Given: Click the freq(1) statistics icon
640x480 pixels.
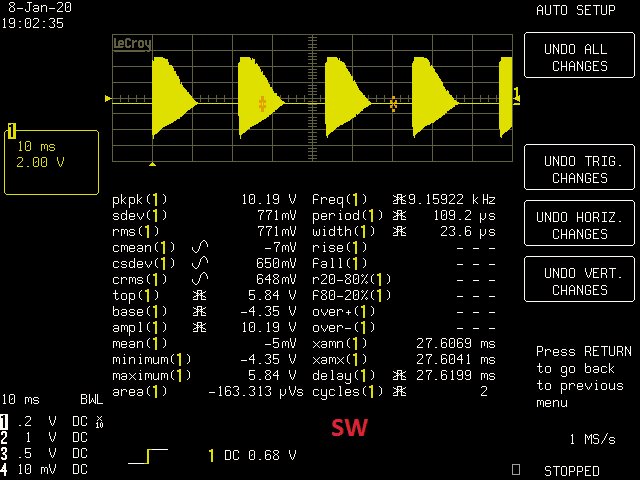Looking at the screenshot, I should (x=399, y=199).
